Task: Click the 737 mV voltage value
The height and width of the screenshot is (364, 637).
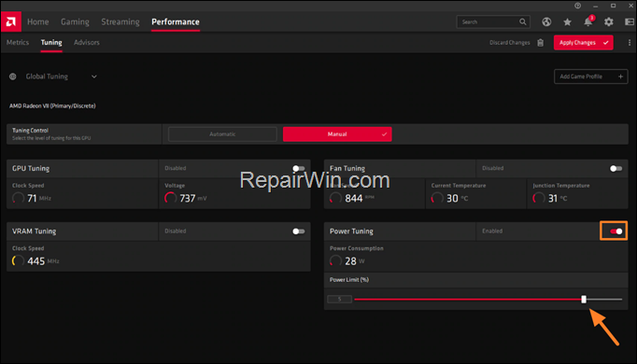Action: pos(193,198)
